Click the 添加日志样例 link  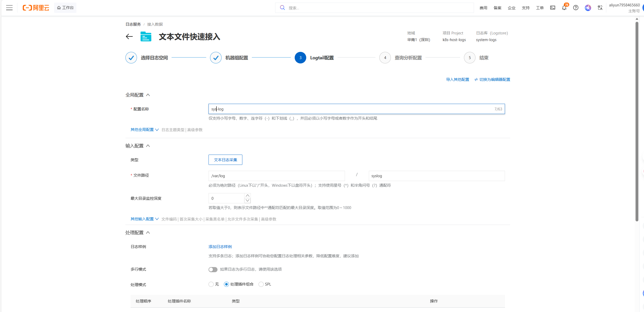point(220,247)
